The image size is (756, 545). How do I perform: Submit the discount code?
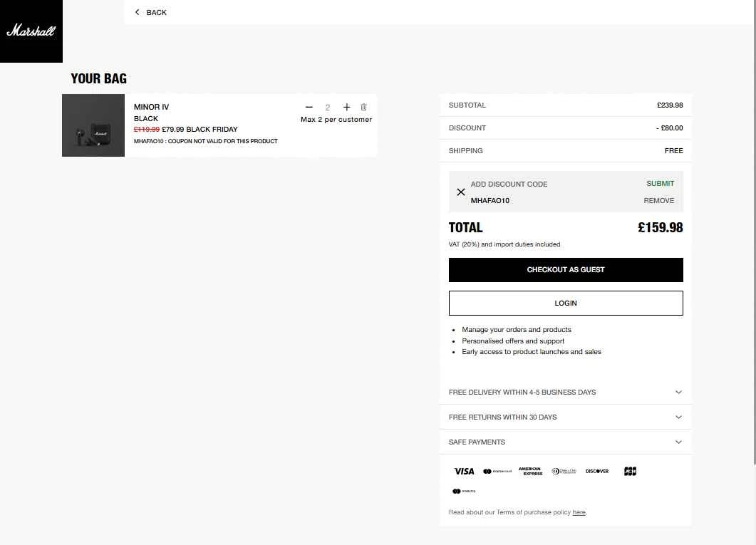click(x=660, y=184)
